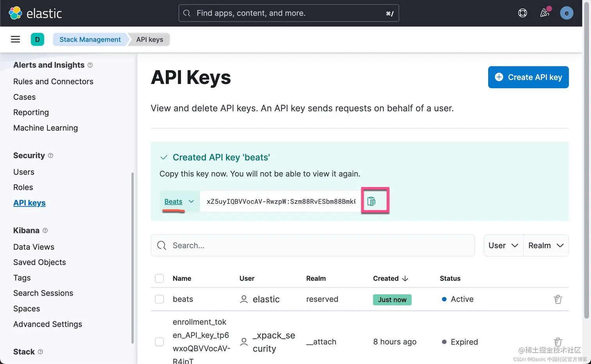This screenshot has height=364, width=591.
Task: Check the enrollment token row checkbox
Action: pos(159,342)
